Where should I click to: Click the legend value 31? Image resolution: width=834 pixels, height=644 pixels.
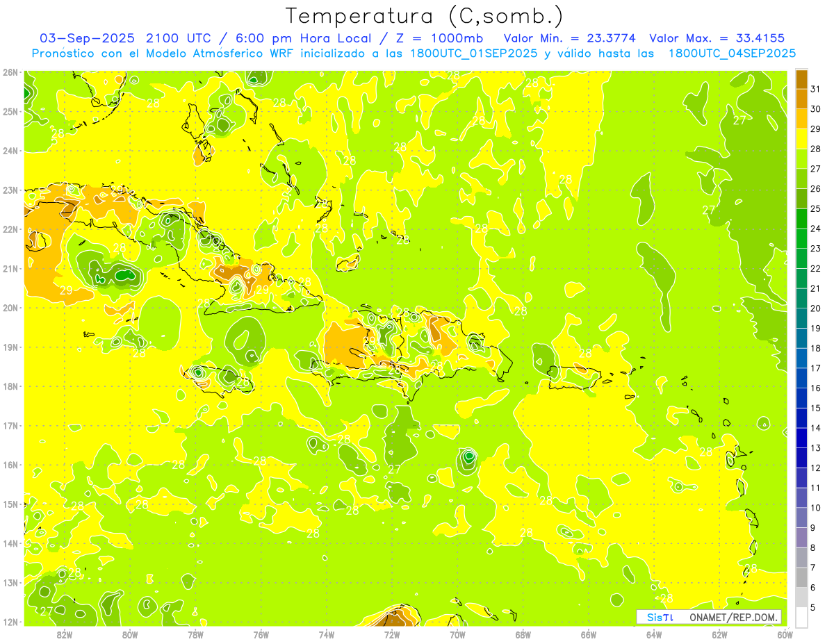tap(816, 89)
